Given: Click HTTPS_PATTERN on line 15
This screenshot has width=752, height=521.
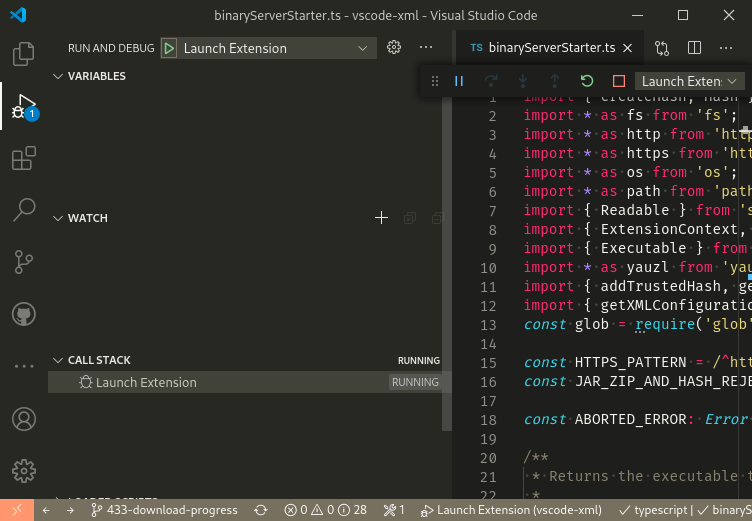Looking at the screenshot, I should [x=630, y=362].
